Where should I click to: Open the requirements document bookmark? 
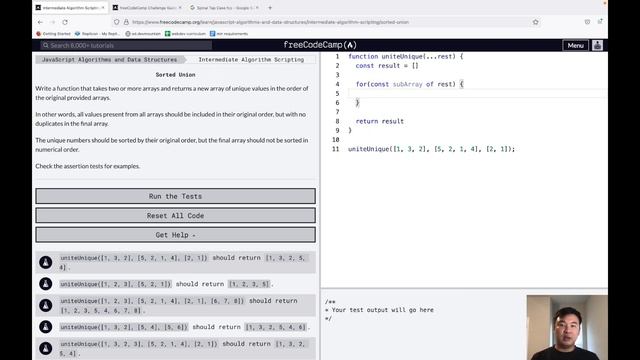229,34
